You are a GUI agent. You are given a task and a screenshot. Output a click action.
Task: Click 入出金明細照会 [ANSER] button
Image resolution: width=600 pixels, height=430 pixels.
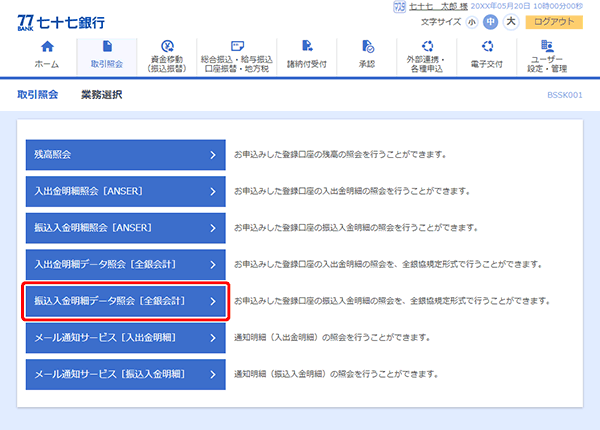click(126, 191)
